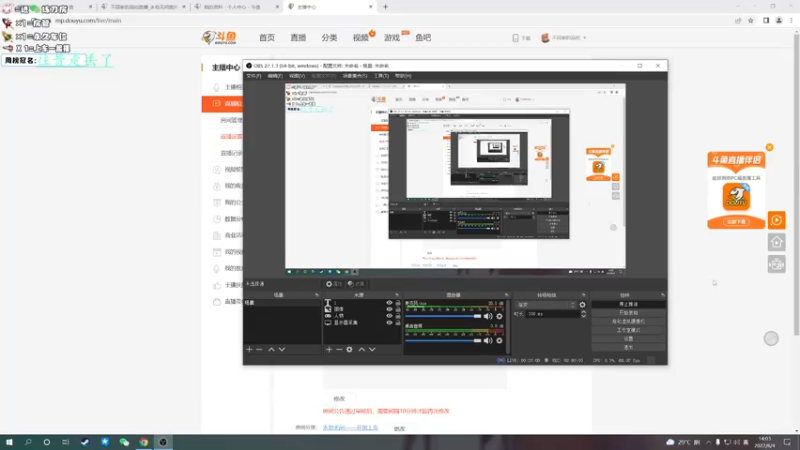
Task: Pop out the Sources dock panel
Action: (397, 295)
